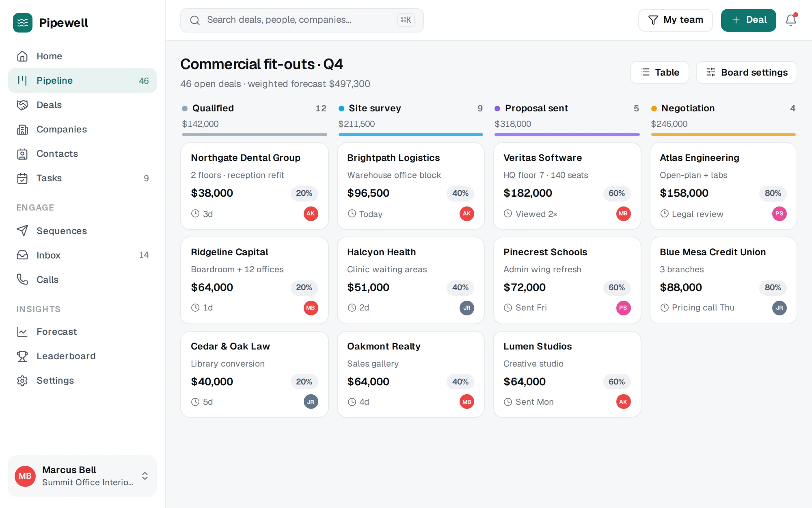Click the Deals handshake icon
This screenshot has height=508, width=812.
click(x=22, y=105)
